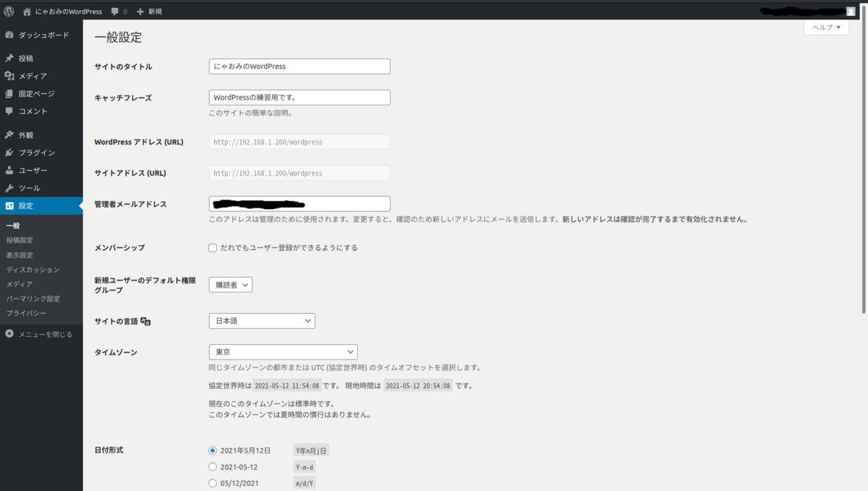Click the UTC time 2021-05-12 11:54:08
Screen dimensions: 868x491
tap(287, 386)
